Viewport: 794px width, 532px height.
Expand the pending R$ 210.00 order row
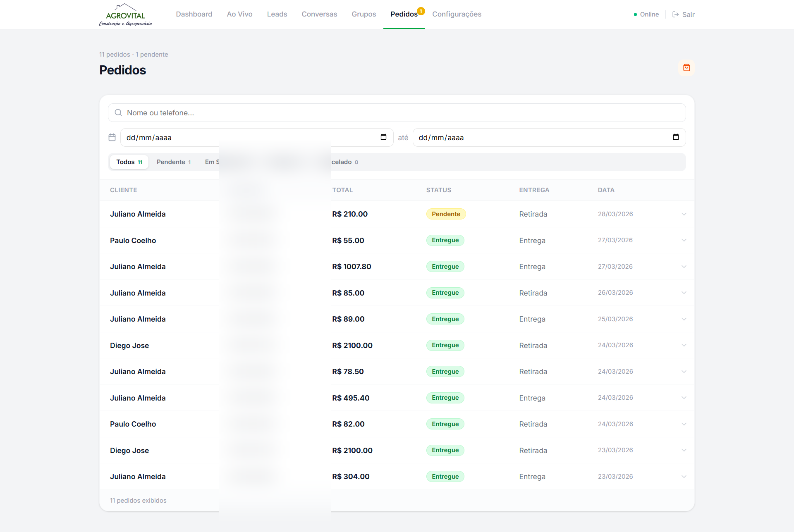pyautogui.click(x=684, y=214)
